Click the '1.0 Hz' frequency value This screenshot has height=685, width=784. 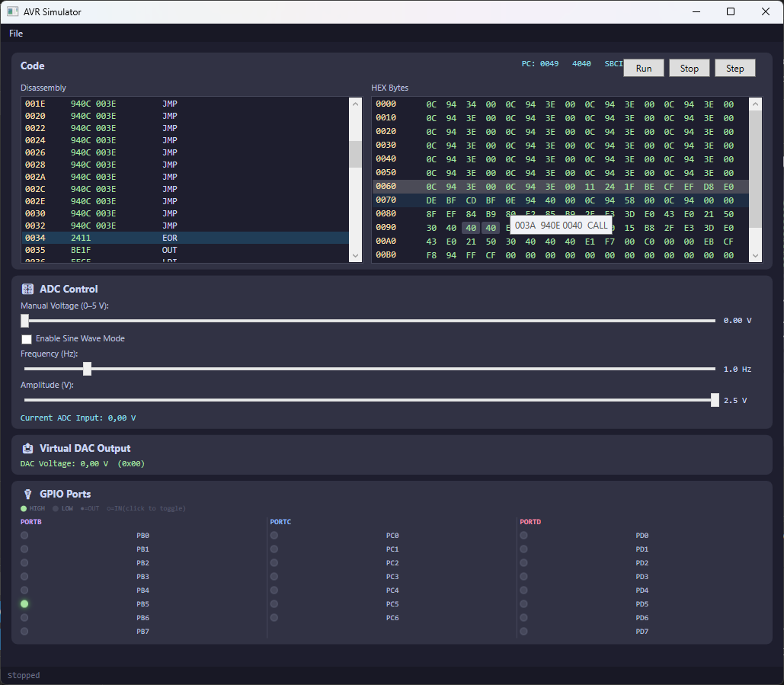click(737, 370)
